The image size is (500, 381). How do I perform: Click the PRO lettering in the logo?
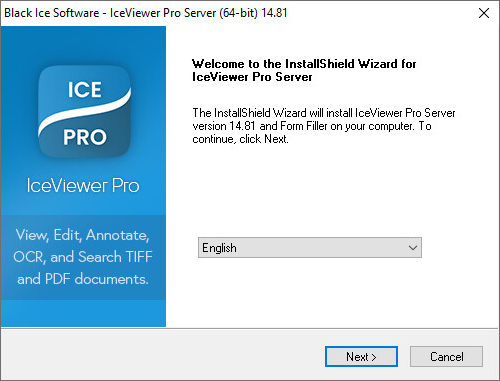[x=85, y=137]
